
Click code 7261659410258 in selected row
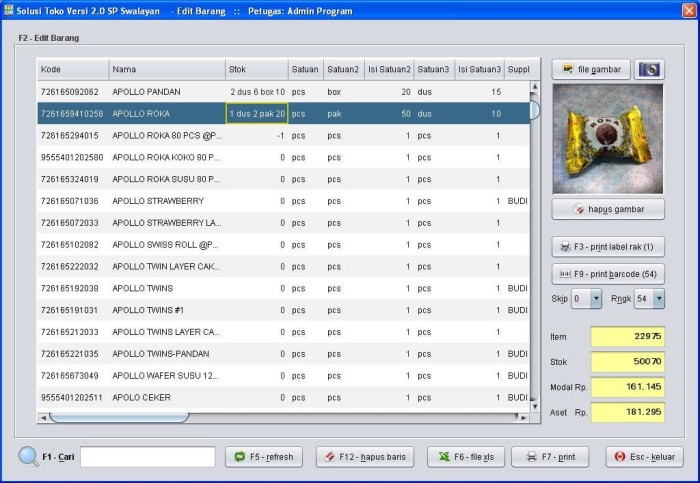pyautogui.click(x=72, y=114)
